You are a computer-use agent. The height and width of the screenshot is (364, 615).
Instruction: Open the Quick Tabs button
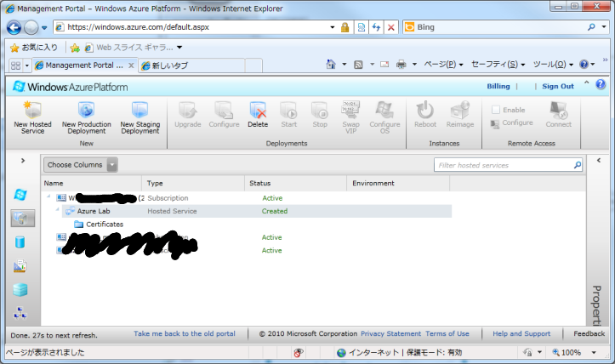coord(15,65)
